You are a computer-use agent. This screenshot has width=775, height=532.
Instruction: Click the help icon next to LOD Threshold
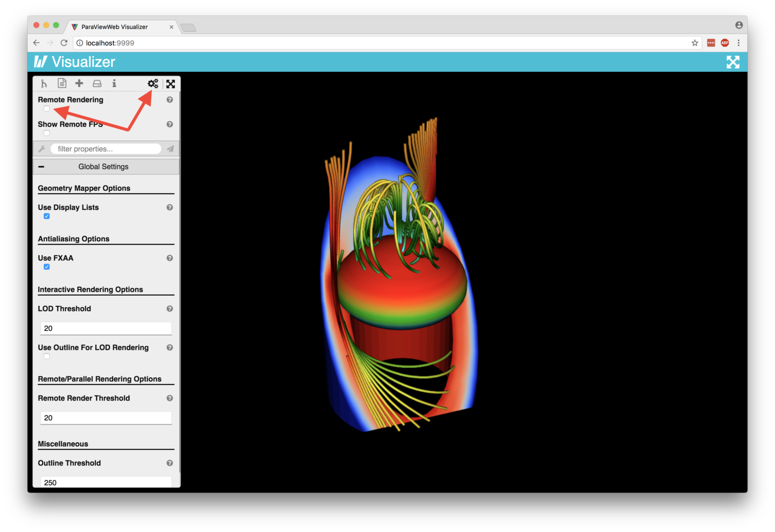(x=170, y=308)
